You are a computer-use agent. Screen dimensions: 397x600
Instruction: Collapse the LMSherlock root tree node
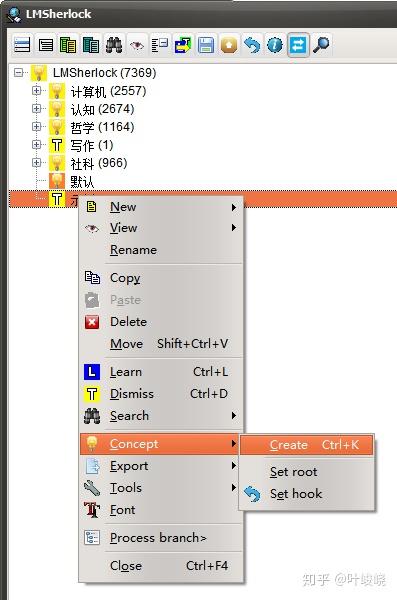[18, 72]
